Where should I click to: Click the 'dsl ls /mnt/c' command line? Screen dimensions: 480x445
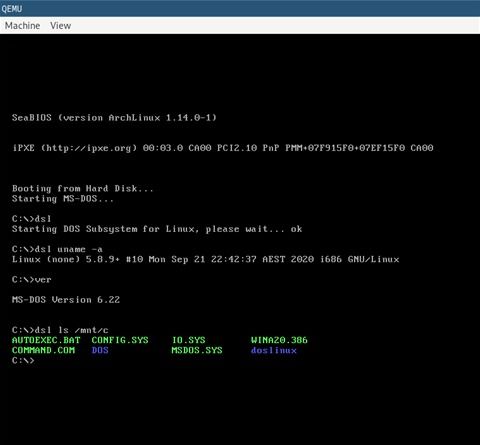(x=60, y=330)
